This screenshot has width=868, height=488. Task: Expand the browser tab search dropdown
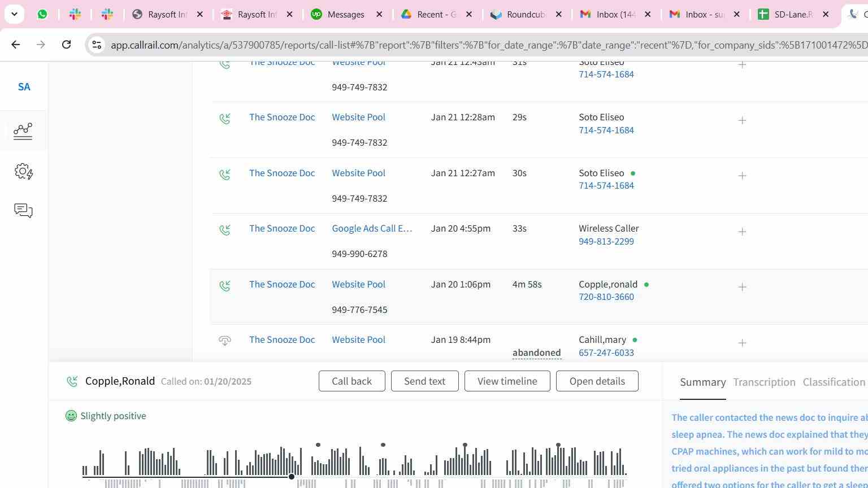pyautogui.click(x=14, y=14)
